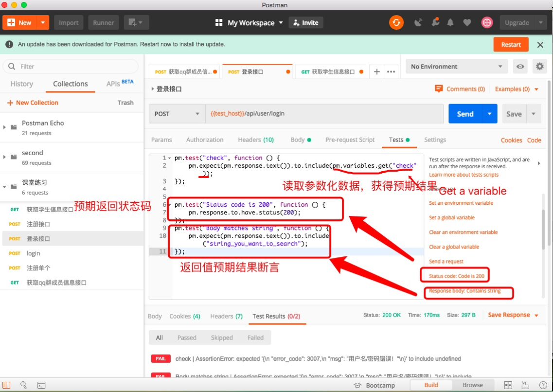Image resolution: width=553 pixels, height=392 pixels.
Task: Open the Authorization tab
Action: 205,140
